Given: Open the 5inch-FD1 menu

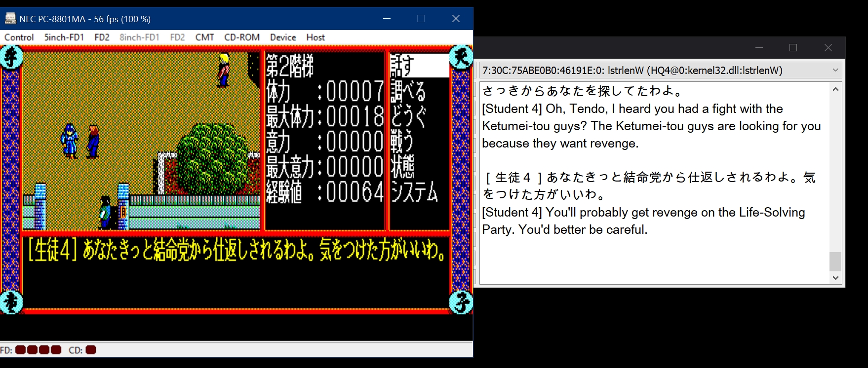Looking at the screenshot, I should click(x=64, y=37).
